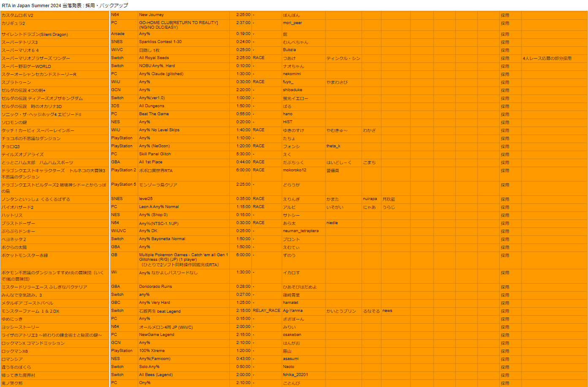The height and width of the screenshot is (387, 588).
Task: Click the runner cell 'Ag-Yanma'
Action: pyautogui.click(x=303, y=311)
